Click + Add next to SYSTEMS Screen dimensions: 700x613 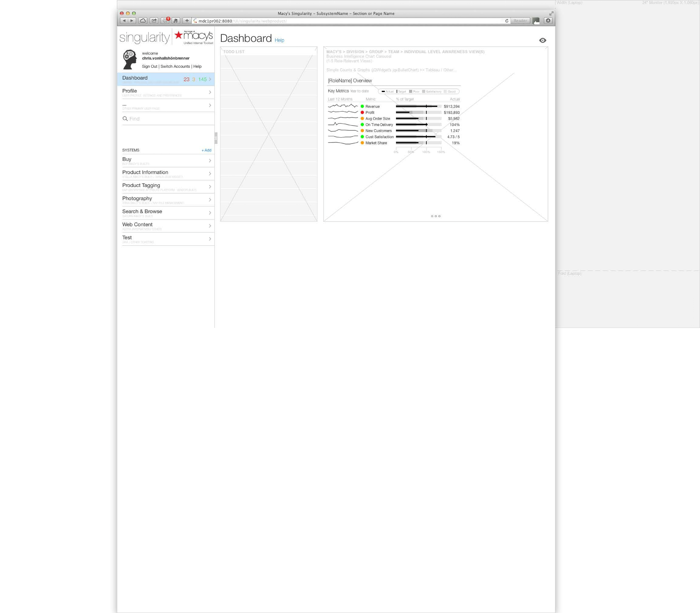tap(206, 150)
